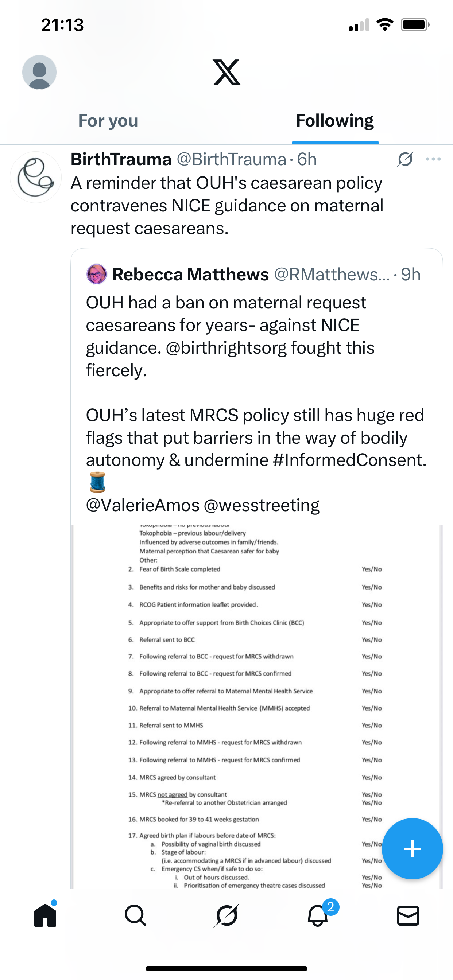
Task: Open Messages envelope icon
Action: (x=408, y=915)
